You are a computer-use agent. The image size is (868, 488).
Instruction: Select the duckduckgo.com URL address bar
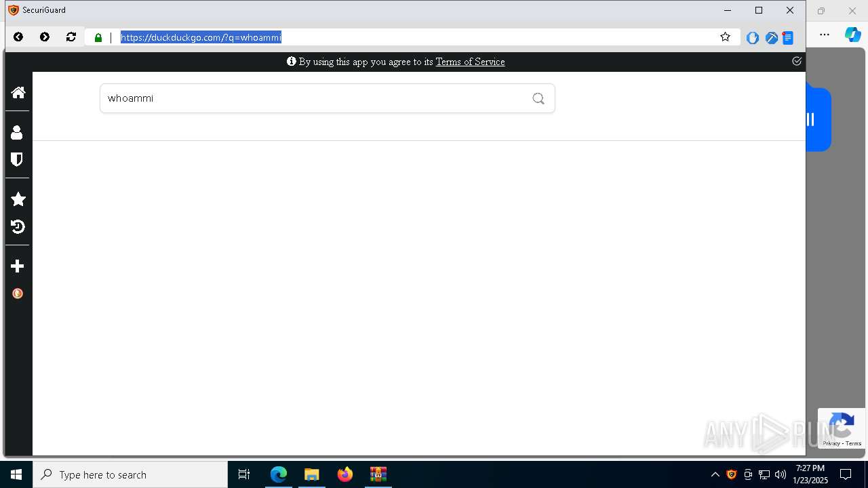coord(414,37)
